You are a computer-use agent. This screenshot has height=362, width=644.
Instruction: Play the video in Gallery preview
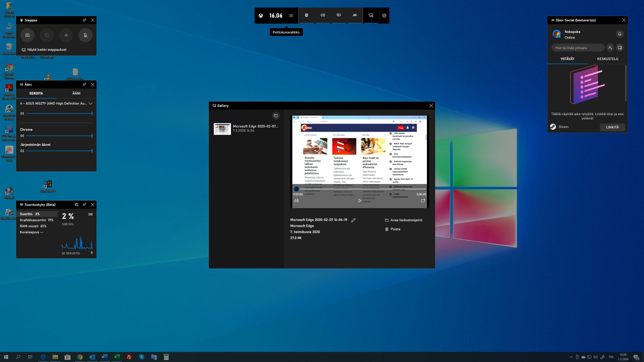(360, 201)
